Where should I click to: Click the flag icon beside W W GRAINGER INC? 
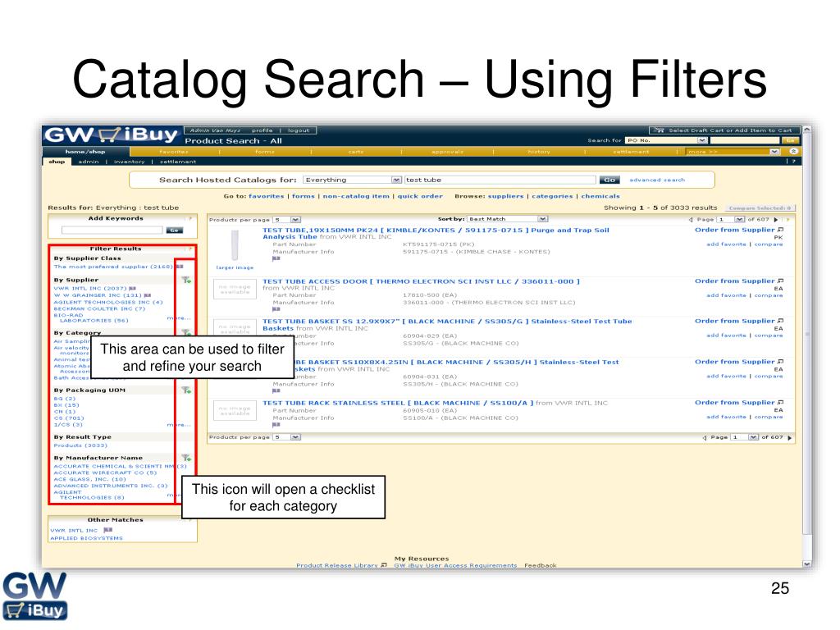(x=148, y=295)
